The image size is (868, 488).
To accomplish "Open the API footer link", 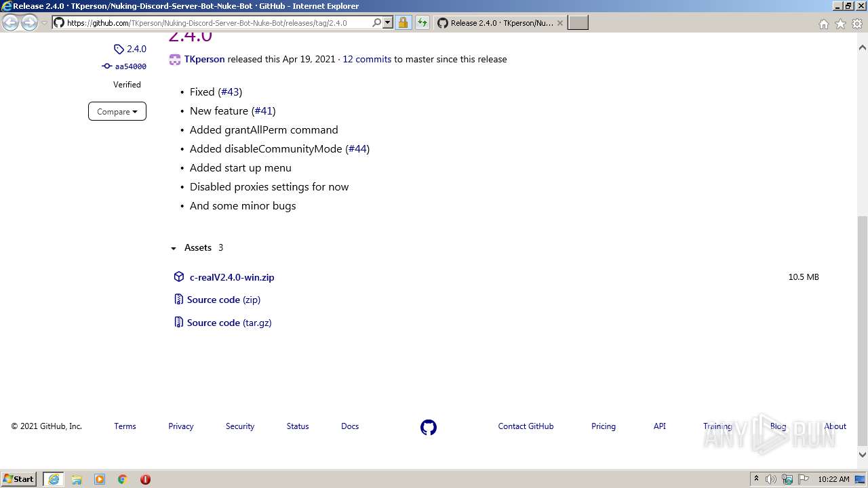I will (x=660, y=426).
